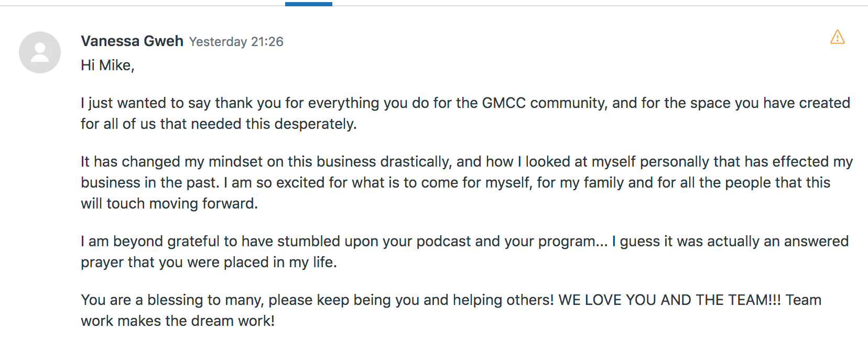Select the blue active tab indicator at top
Viewport: 868px width, 350px height.
click(308, 4)
